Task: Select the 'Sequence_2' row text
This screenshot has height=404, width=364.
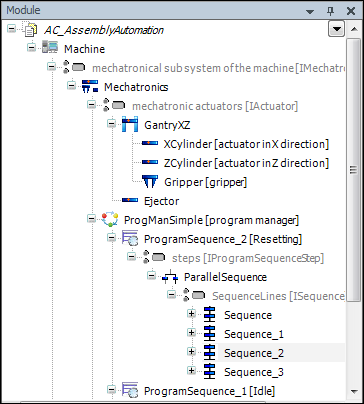Action: coord(254,353)
